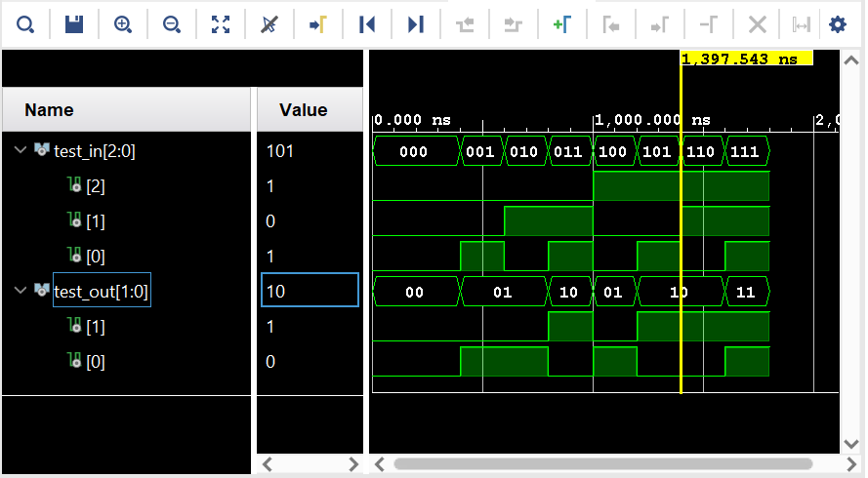
Task: Click the Next Transition icon
Action: tap(514, 24)
